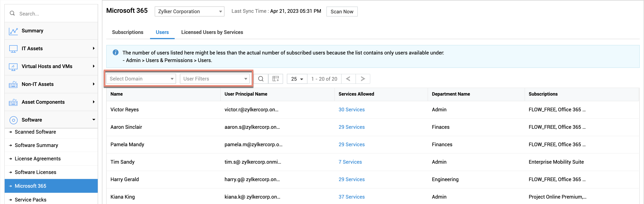644x204 pixels.
Task: Switch to the Subscriptions tab
Action: coord(128,32)
